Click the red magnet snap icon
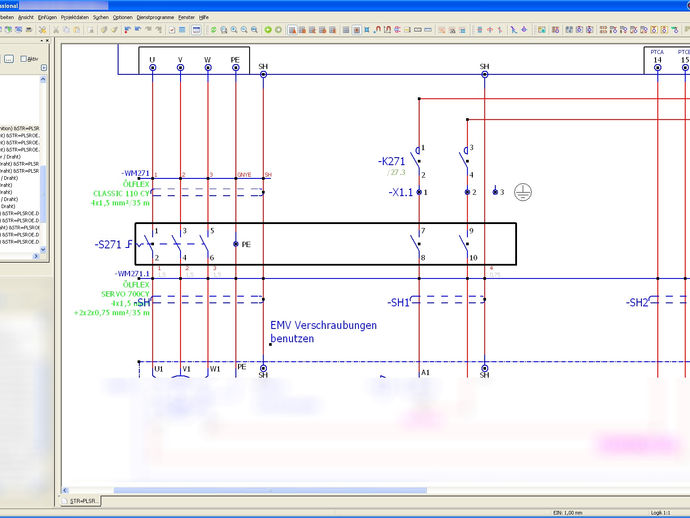This screenshot has height=518, width=690. point(378,30)
